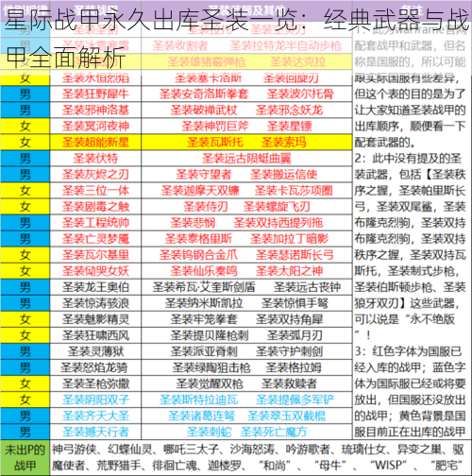Image resolution: width=472 pixels, height=476 pixels.
Task: Select the 圣装惊惧手弩 text
Action: [x=295, y=303]
